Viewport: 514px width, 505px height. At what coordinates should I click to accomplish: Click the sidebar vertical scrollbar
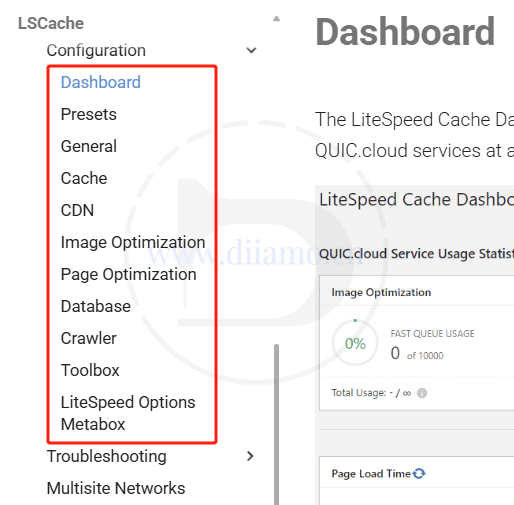[276, 424]
